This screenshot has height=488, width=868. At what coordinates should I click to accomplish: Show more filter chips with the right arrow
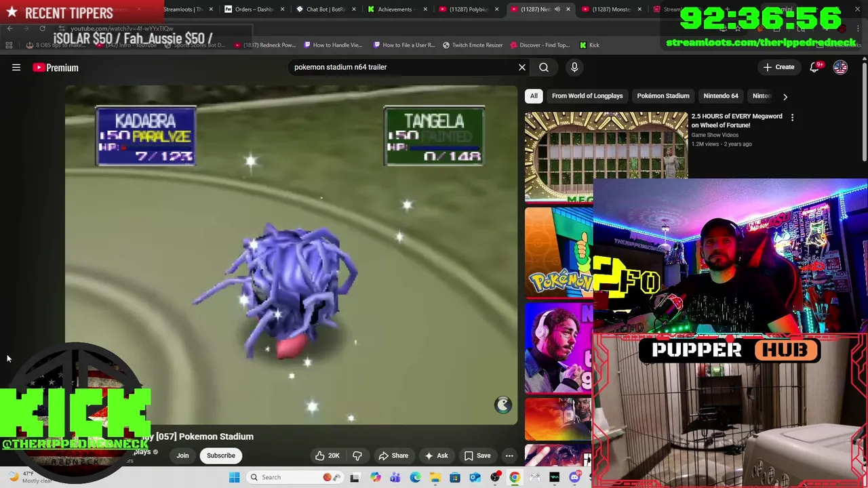tap(785, 96)
